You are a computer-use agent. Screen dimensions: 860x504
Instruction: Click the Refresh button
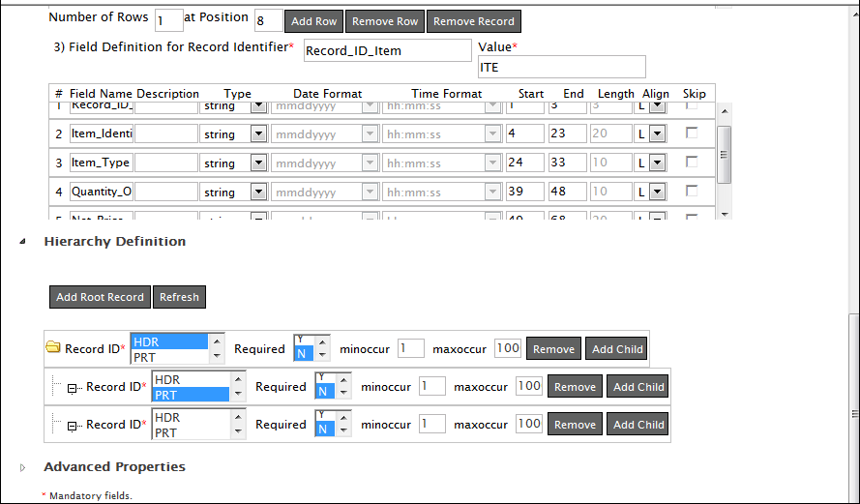click(x=179, y=297)
